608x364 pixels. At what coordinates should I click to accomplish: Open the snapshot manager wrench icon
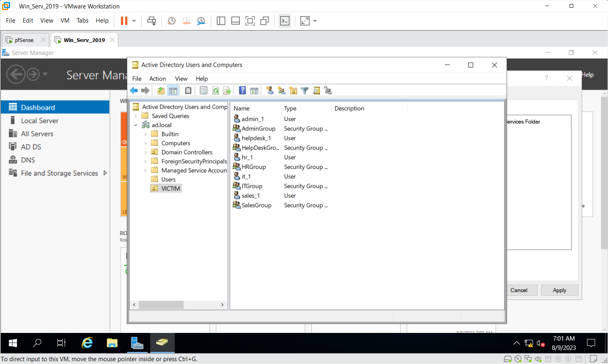201,21
